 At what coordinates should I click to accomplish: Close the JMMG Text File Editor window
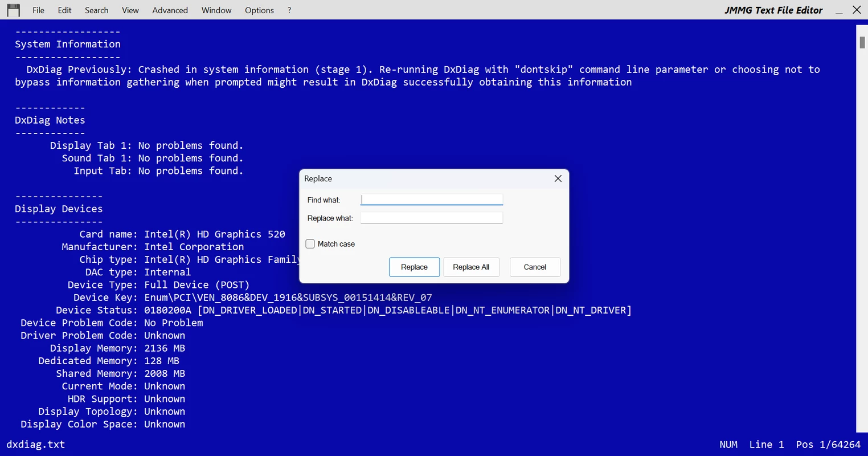856,10
